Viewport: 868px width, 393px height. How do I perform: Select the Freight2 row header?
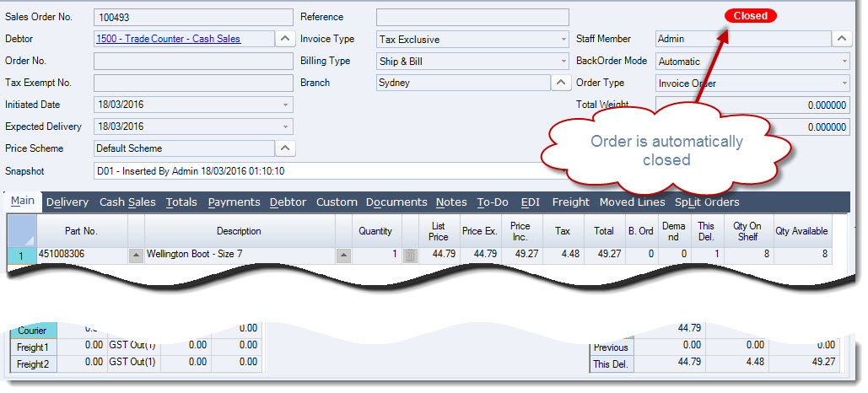tap(33, 364)
